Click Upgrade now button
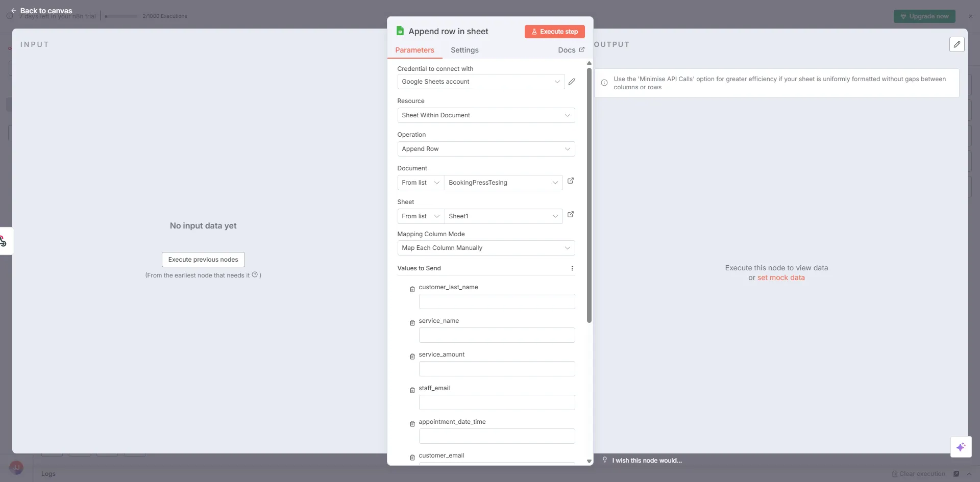Screen dimensions: 980x482 tap(924, 16)
